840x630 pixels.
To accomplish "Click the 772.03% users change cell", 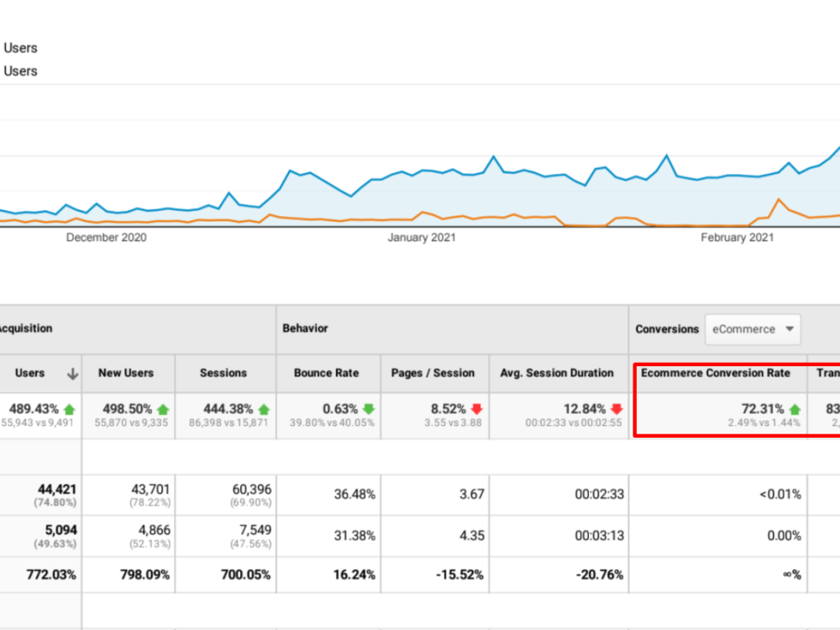I will [x=51, y=575].
